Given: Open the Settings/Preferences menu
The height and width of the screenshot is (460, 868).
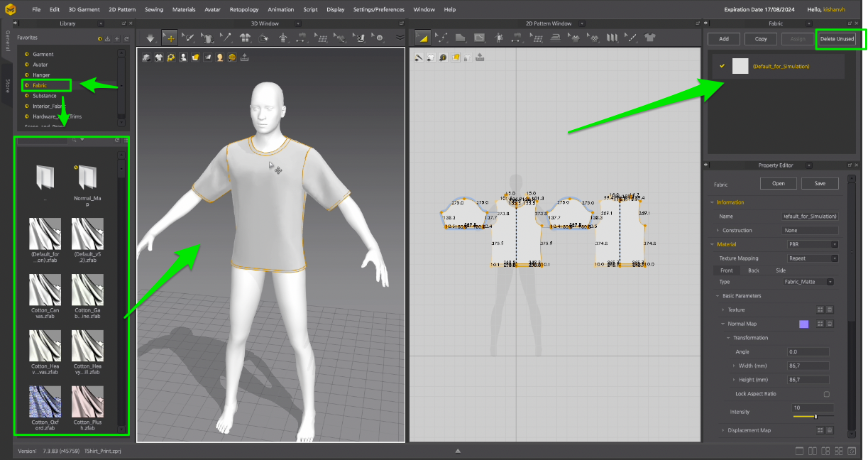Looking at the screenshot, I should pyautogui.click(x=379, y=10).
